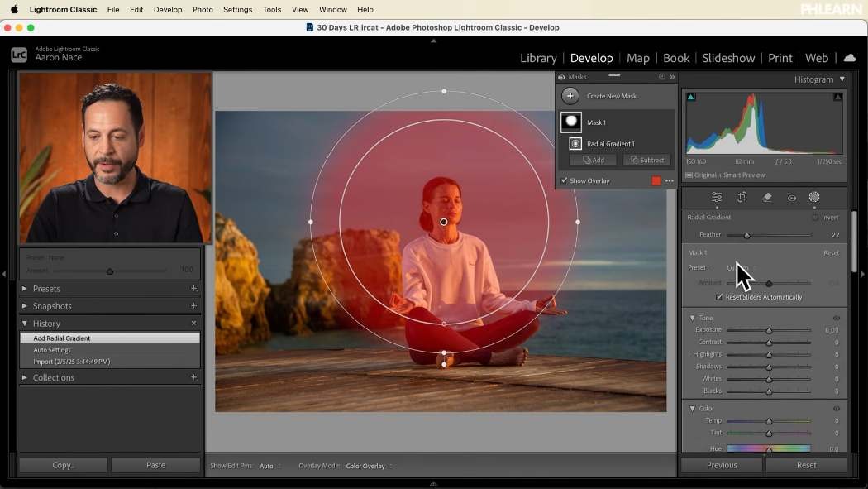Viewport: 868px width, 489px height.
Task: Switch to the Map module
Action: tap(637, 58)
